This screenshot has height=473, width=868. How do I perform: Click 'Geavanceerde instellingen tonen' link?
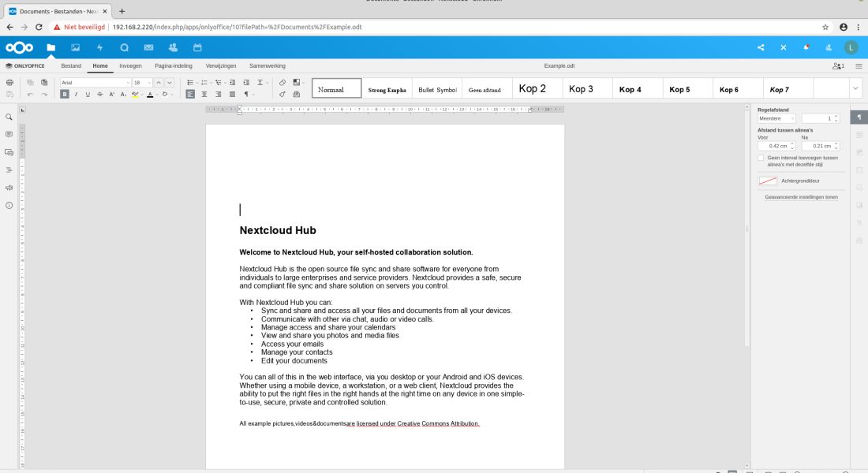pyautogui.click(x=801, y=197)
